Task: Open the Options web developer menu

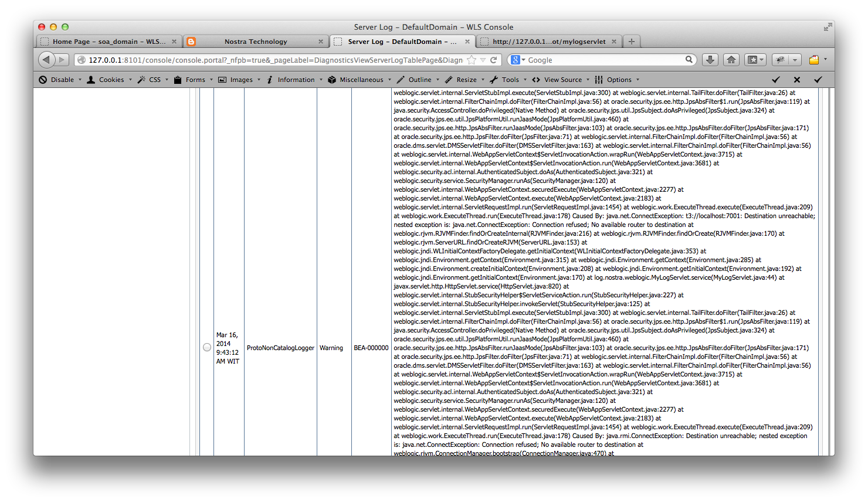Action: (x=617, y=80)
